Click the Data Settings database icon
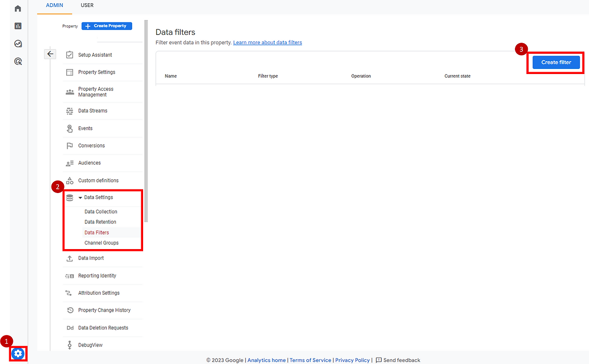589x364 pixels. [x=69, y=198]
